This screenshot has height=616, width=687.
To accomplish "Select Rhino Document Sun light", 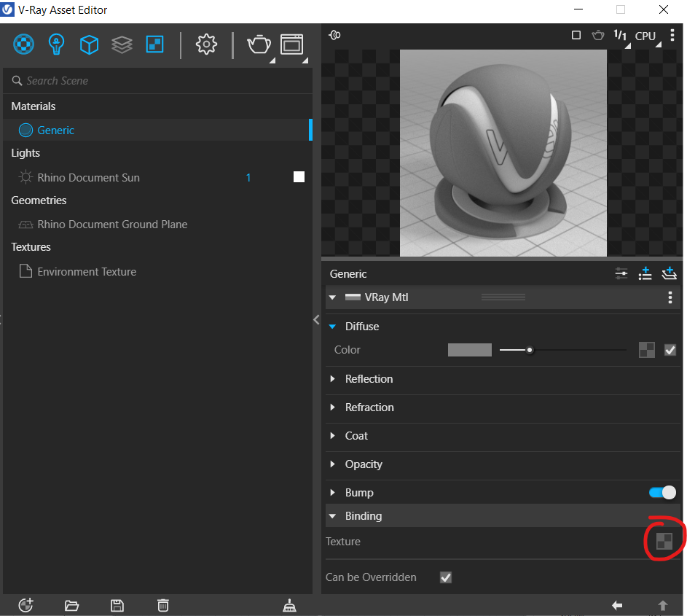I will 88,178.
